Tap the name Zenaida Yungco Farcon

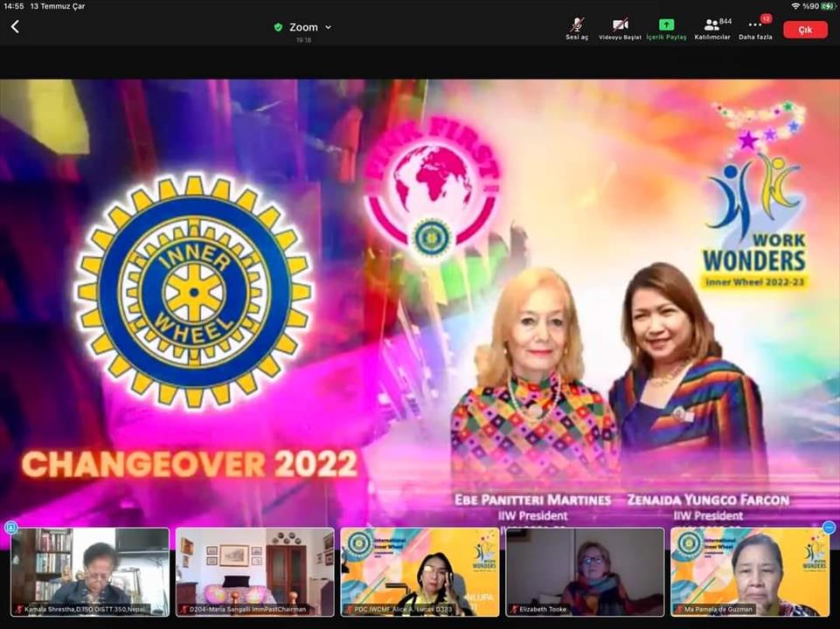pyautogui.click(x=708, y=500)
